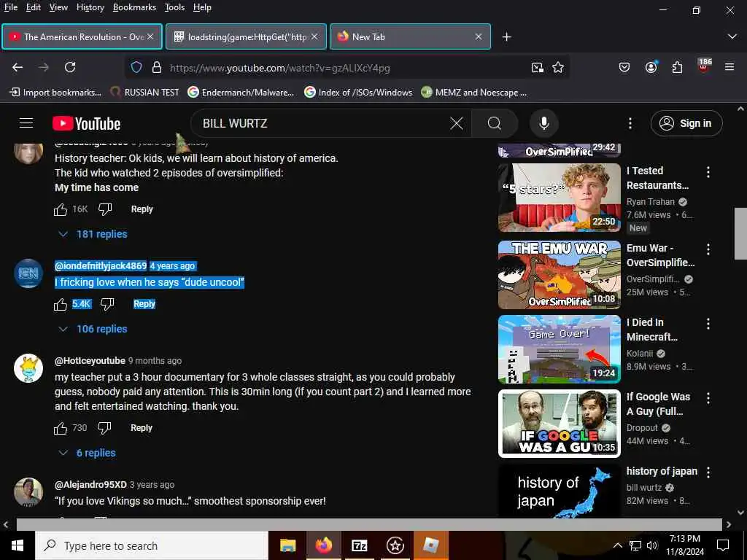
Task: Reply to the @HotIceyoutube comment
Action: coord(142,428)
